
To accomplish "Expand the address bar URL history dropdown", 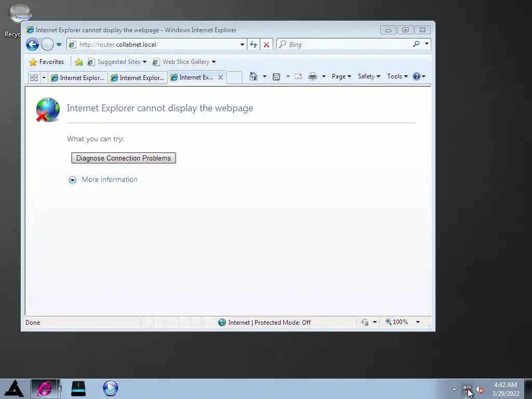I will point(242,45).
